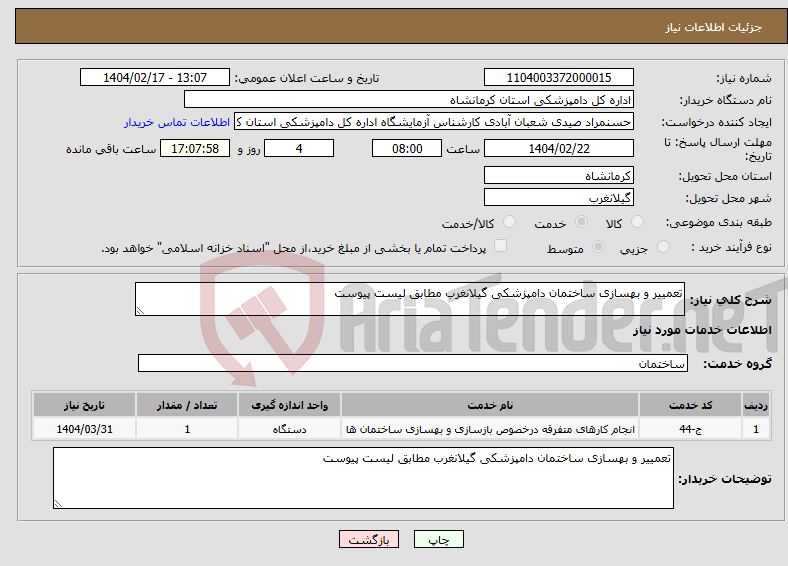
Task: Select the کالا radio button
Action: 637,222
